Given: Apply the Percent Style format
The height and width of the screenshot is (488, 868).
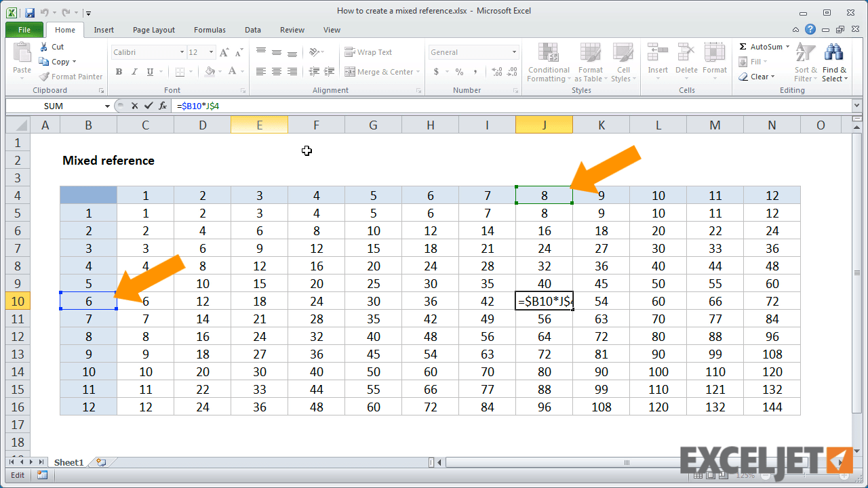Looking at the screenshot, I should 458,71.
